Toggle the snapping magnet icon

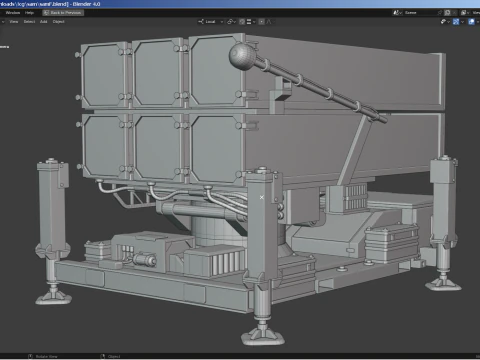pyautogui.click(x=242, y=22)
